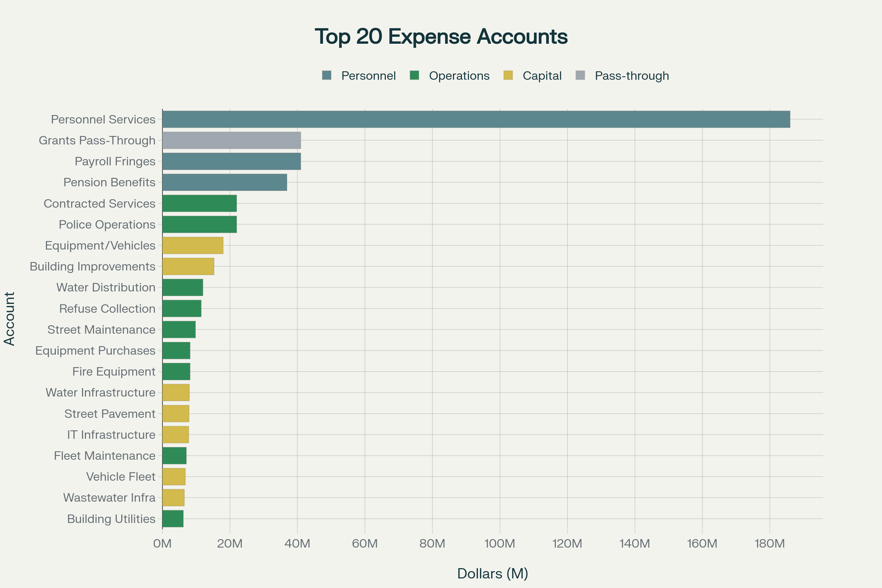
Task: Click the 100M x-axis tick label
Action: point(499,544)
